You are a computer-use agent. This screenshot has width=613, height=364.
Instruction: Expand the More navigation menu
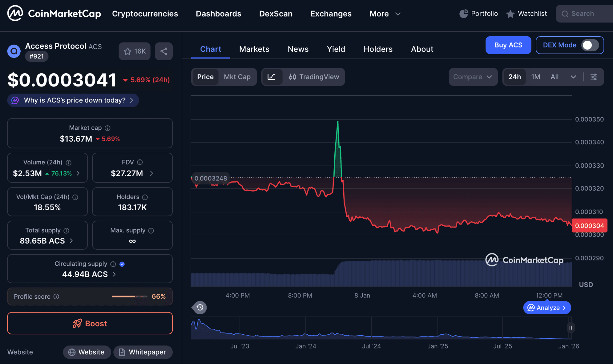[x=385, y=14]
